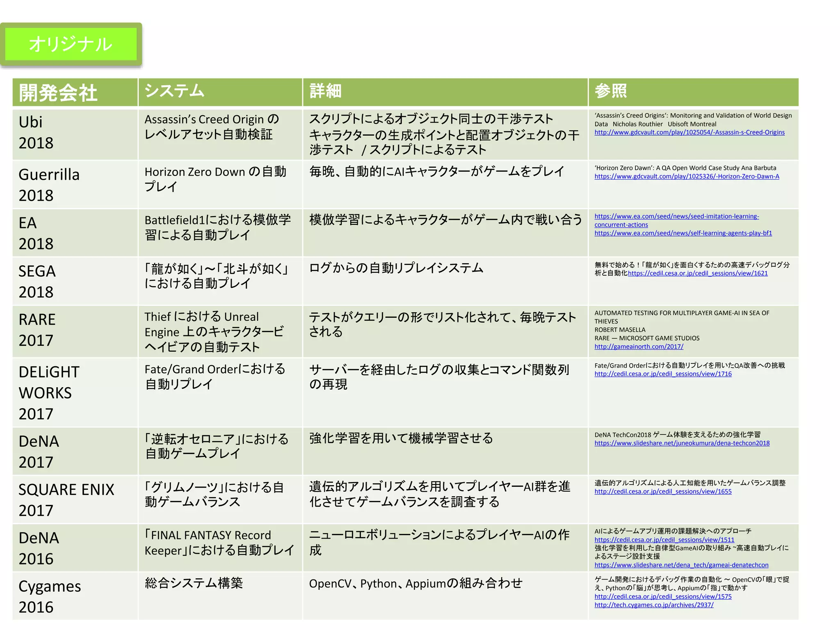Screen dimensions: 840x630
Task: Click the サーバーを経由したログ detail text
Action: (439, 377)
